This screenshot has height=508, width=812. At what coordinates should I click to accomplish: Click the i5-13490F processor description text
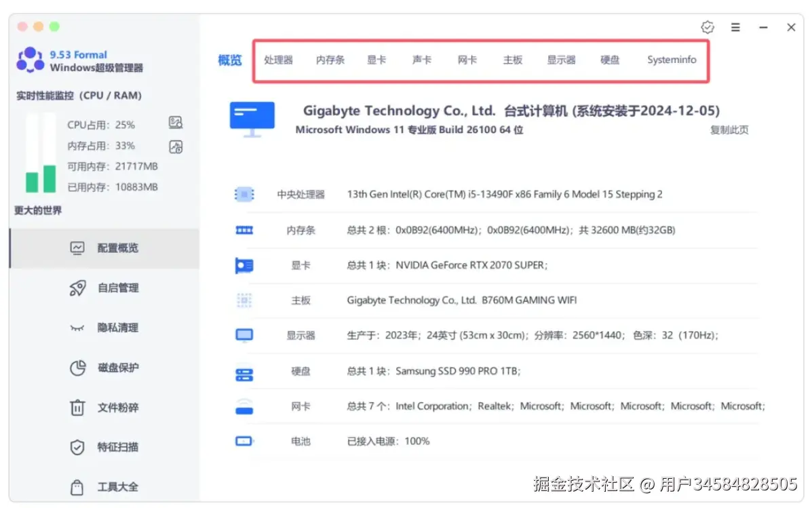pos(505,194)
